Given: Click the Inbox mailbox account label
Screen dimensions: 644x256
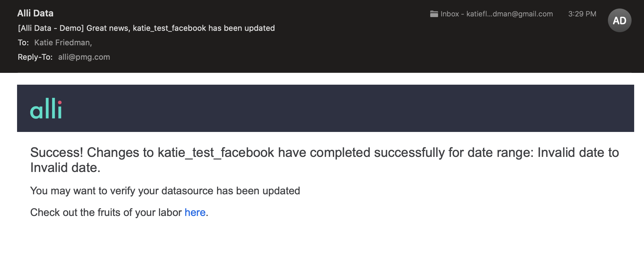Looking at the screenshot, I should pos(496,14).
